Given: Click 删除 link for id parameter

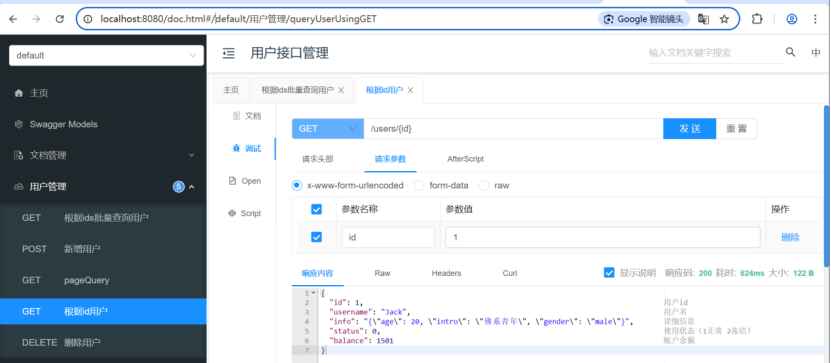Looking at the screenshot, I should pos(790,237).
